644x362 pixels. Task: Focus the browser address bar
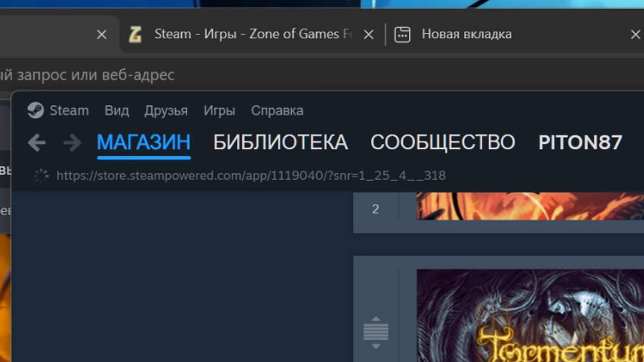tap(322, 75)
